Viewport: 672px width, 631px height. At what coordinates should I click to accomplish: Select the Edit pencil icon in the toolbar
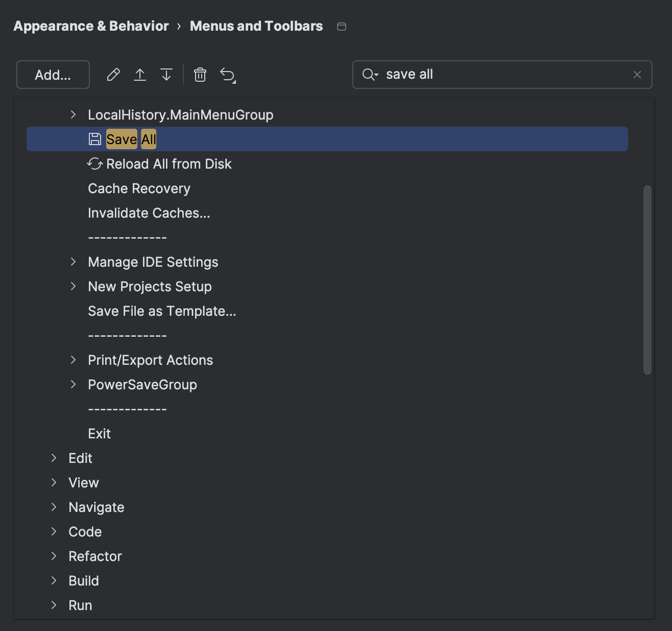click(113, 75)
